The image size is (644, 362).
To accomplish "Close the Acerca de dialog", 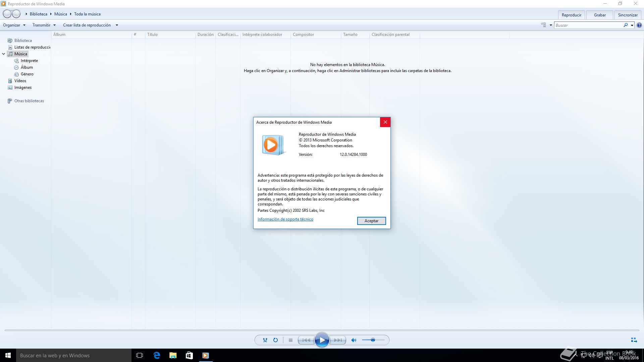I will (385, 122).
